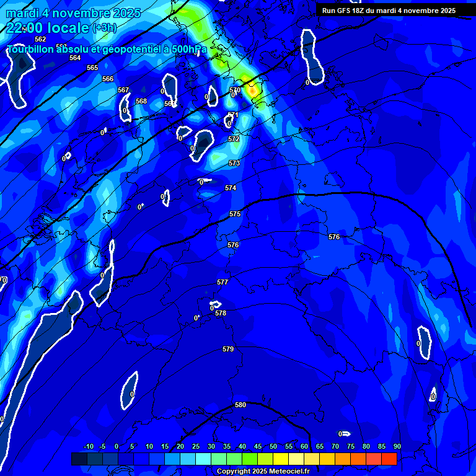Click the 580 contour label
Image resolution: width=476 pixels, height=476 pixels.
(x=240, y=405)
